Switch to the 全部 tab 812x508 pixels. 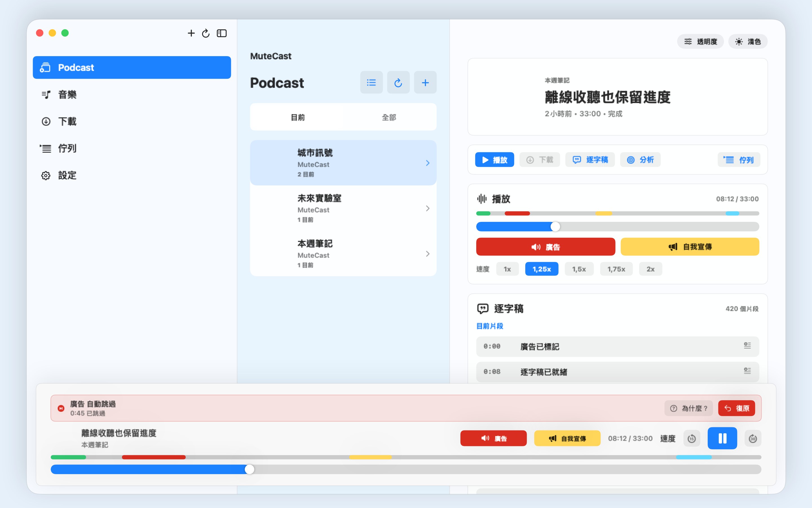pos(389,117)
